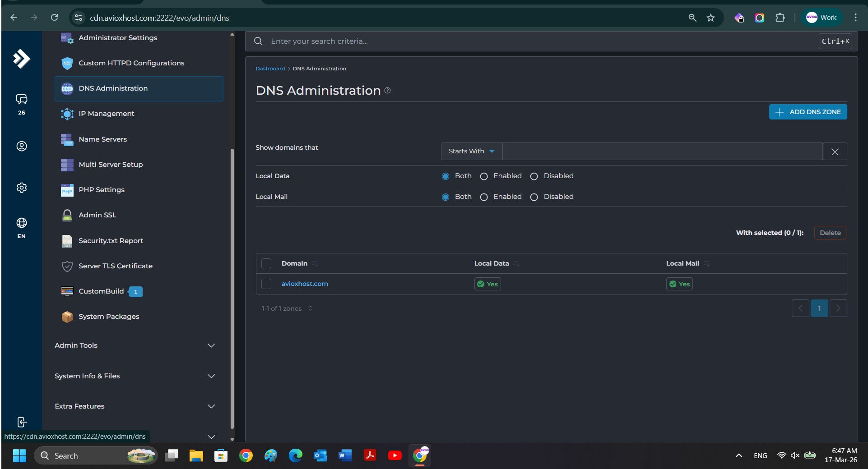868x469 pixels.
Task: Click the help icon beside DNS Administration title
Action: coord(387,91)
